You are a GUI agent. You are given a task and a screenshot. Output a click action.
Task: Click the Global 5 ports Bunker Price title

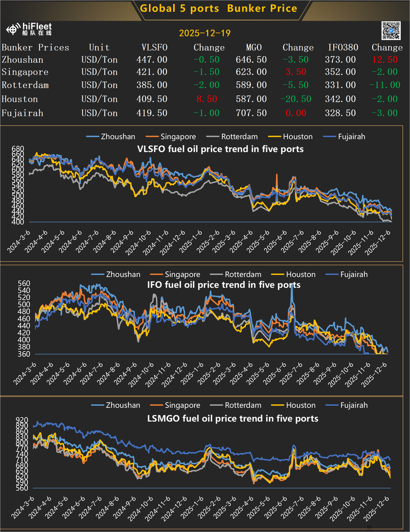pos(219,8)
